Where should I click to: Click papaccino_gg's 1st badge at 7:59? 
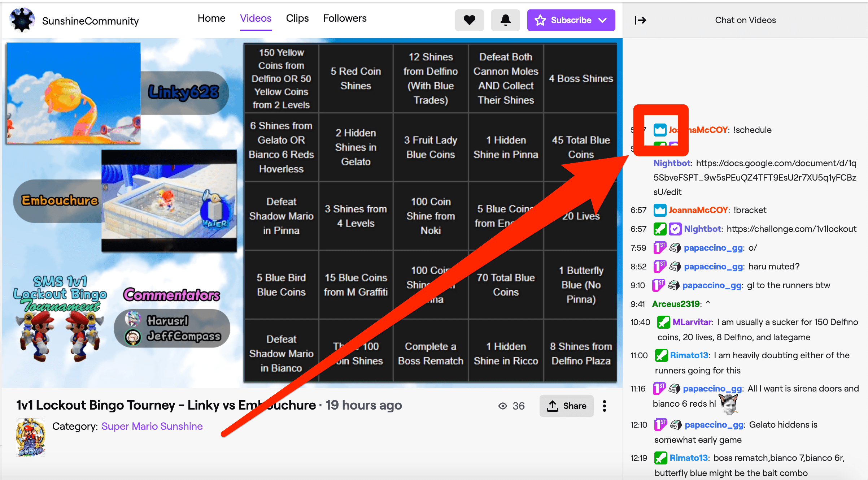coord(660,248)
